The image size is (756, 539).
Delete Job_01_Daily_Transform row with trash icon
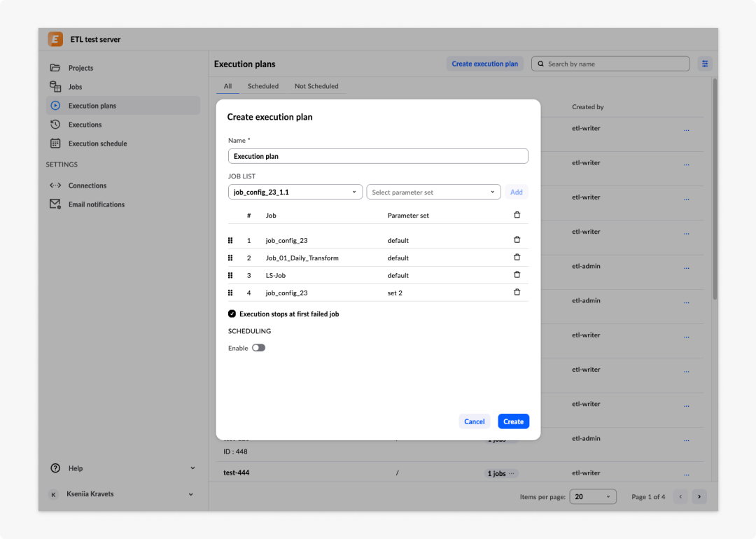pyautogui.click(x=517, y=258)
